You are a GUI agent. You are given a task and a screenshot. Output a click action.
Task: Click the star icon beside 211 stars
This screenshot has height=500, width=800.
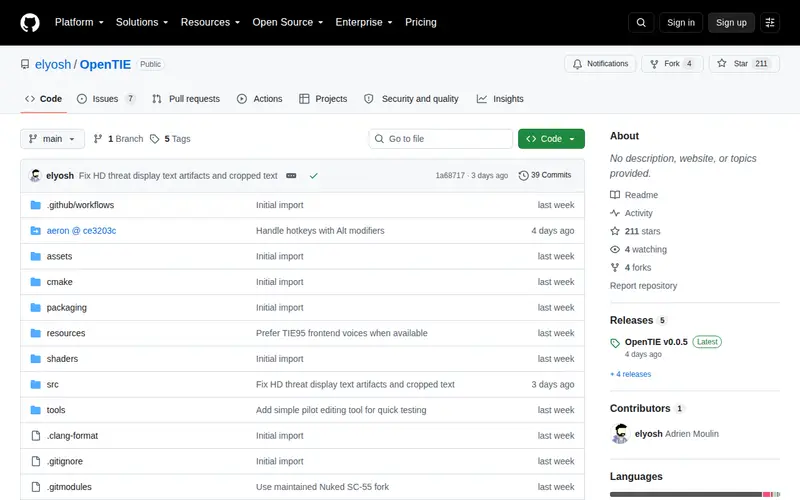click(615, 231)
